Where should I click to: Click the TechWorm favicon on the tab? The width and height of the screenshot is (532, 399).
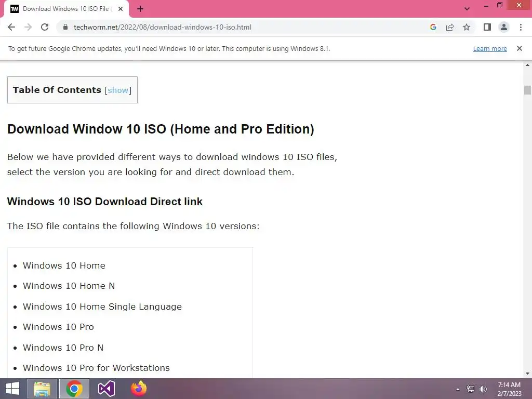click(15, 9)
